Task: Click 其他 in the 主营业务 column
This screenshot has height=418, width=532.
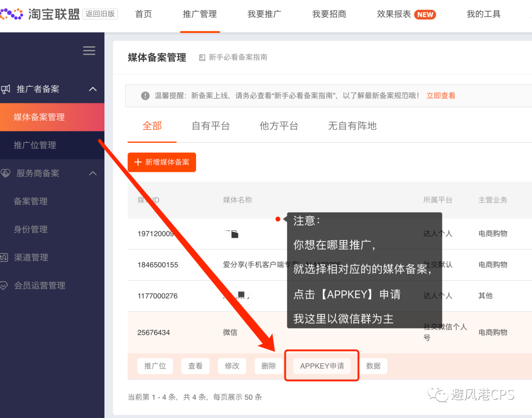Action: (486, 296)
